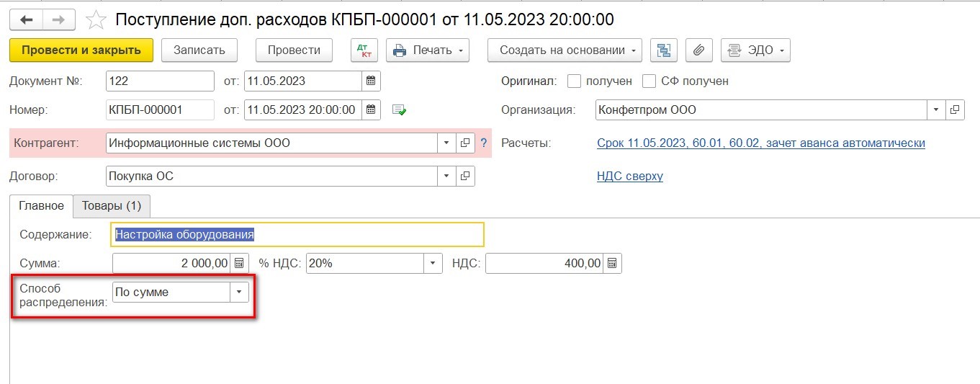Add document to favorites with the star icon
The image size is (980, 384).
click(x=96, y=19)
